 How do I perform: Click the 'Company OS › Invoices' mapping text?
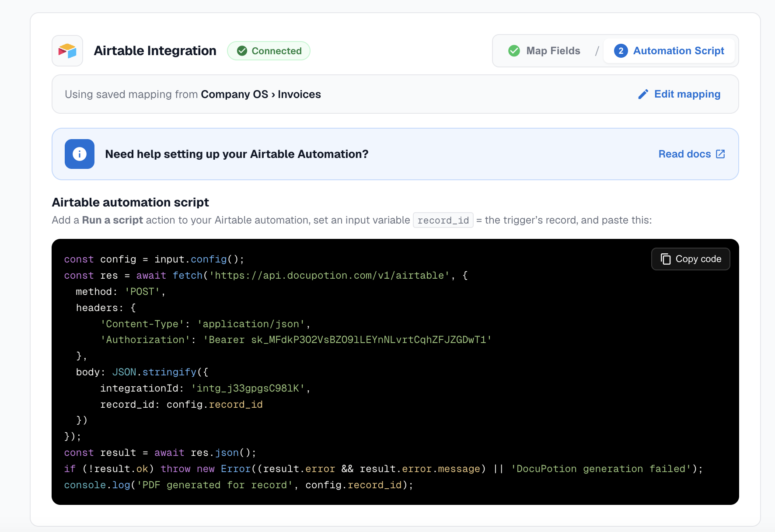(261, 94)
